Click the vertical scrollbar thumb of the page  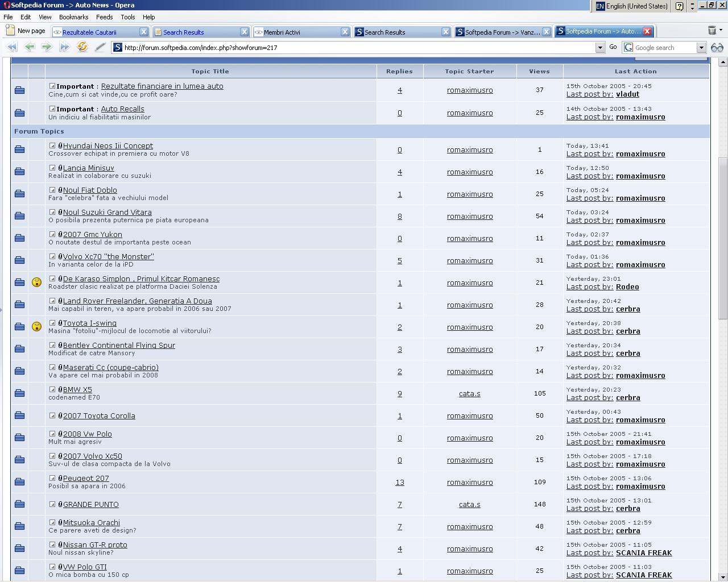click(x=723, y=238)
